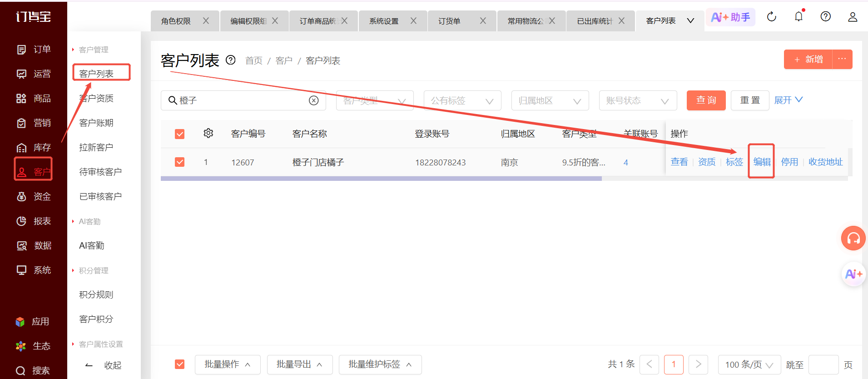This screenshot has width=868, height=379.
Task: Click the 收货地址 link in row
Action: click(x=826, y=162)
